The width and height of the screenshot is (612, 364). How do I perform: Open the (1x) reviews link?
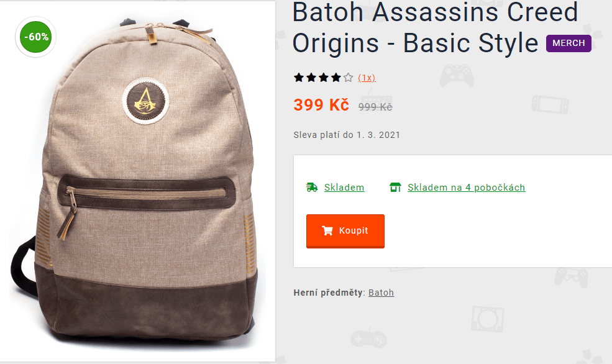pos(367,78)
